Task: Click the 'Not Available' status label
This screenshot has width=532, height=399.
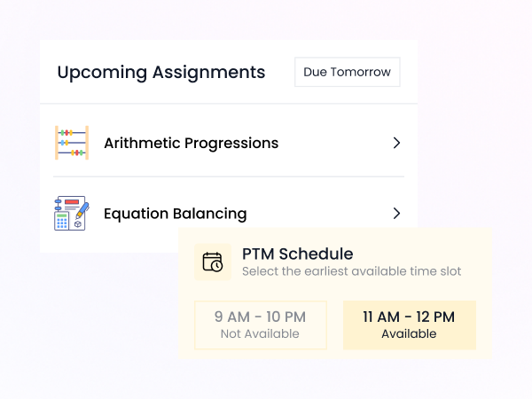Action: (x=260, y=334)
